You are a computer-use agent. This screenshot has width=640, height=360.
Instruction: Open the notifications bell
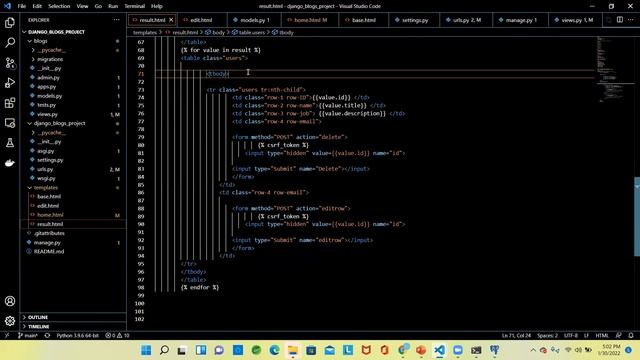tap(631, 336)
